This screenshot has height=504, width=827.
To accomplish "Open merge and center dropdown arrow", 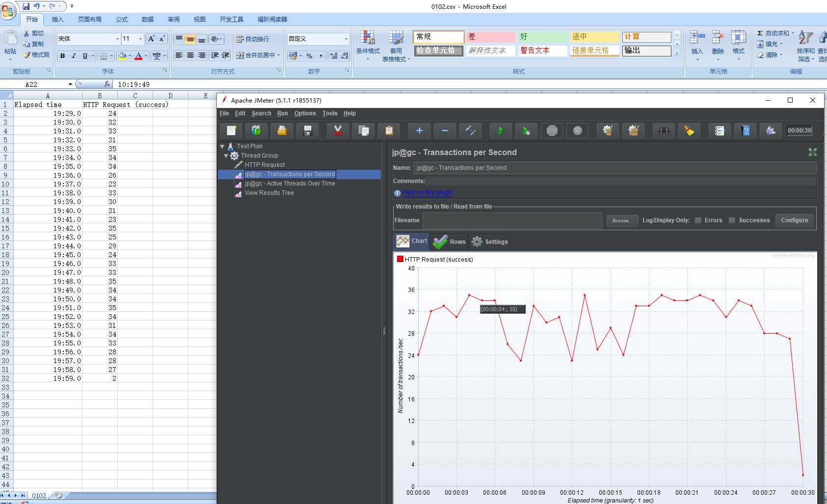I will point(278,55).
